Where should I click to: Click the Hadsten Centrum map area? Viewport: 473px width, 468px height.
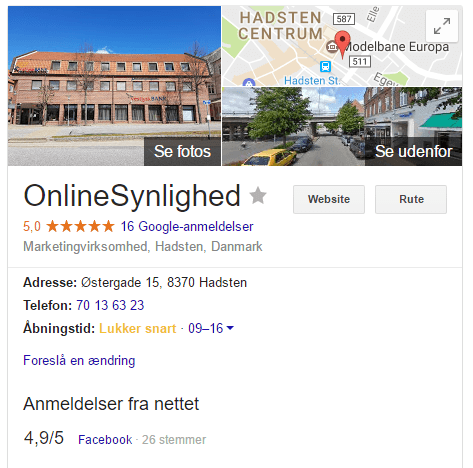(x=280, y=26)
